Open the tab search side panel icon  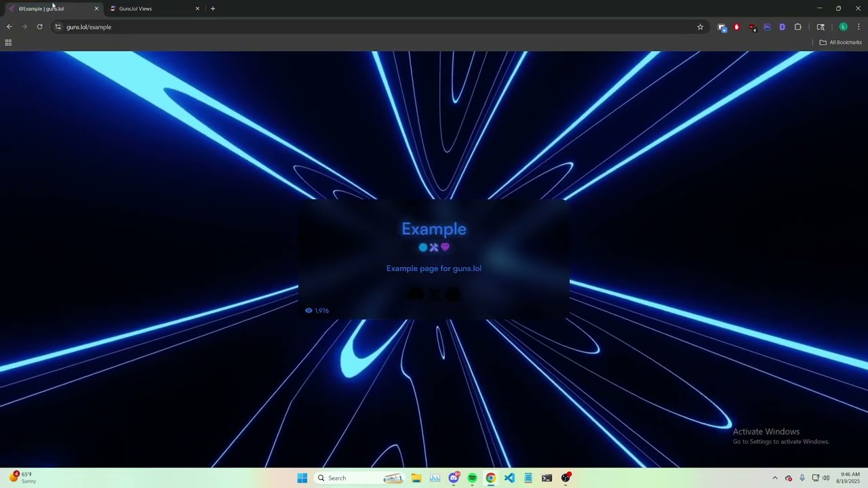click(821, 27)
